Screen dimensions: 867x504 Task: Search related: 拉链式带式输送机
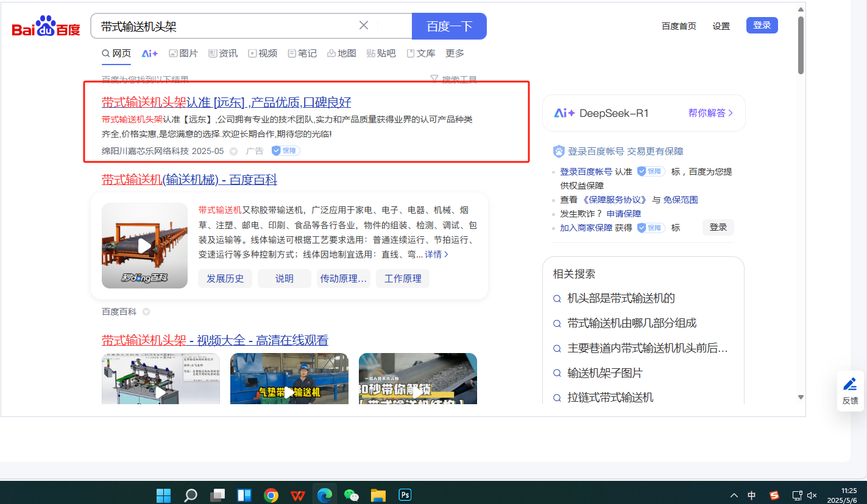click(x=610, y=397)
